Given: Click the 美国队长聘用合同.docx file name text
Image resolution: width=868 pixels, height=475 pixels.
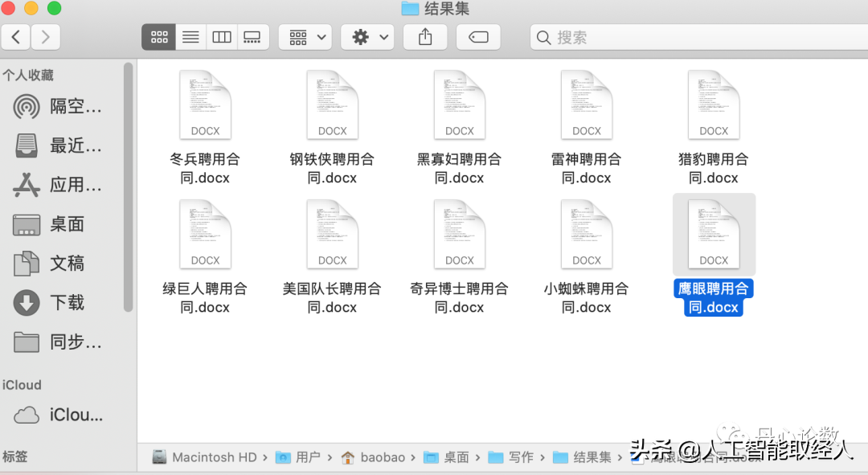Looking at the screenshot, I should pyautogui.click(x=332, y=298).
